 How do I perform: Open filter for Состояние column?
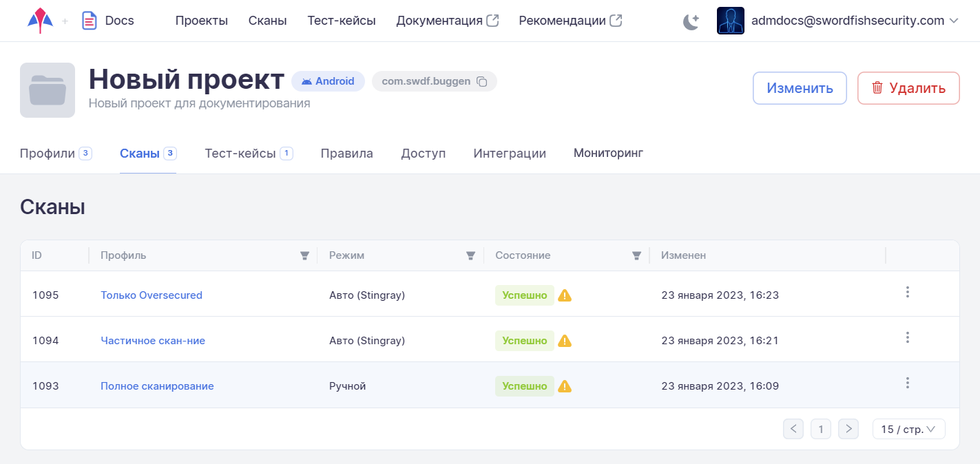pos(637,255)
